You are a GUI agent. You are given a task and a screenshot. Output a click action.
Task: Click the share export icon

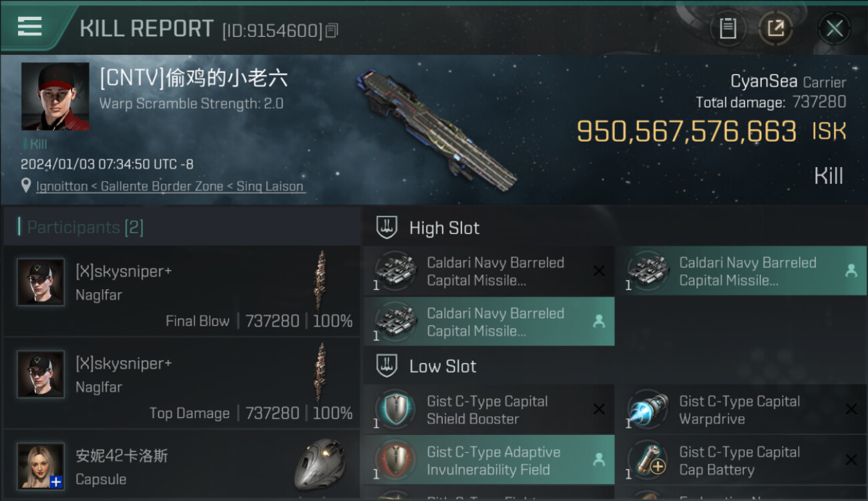point(775,28)
